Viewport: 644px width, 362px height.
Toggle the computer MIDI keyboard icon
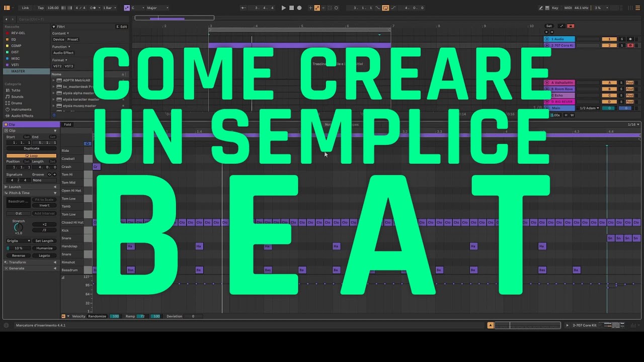tap(547, 8)
